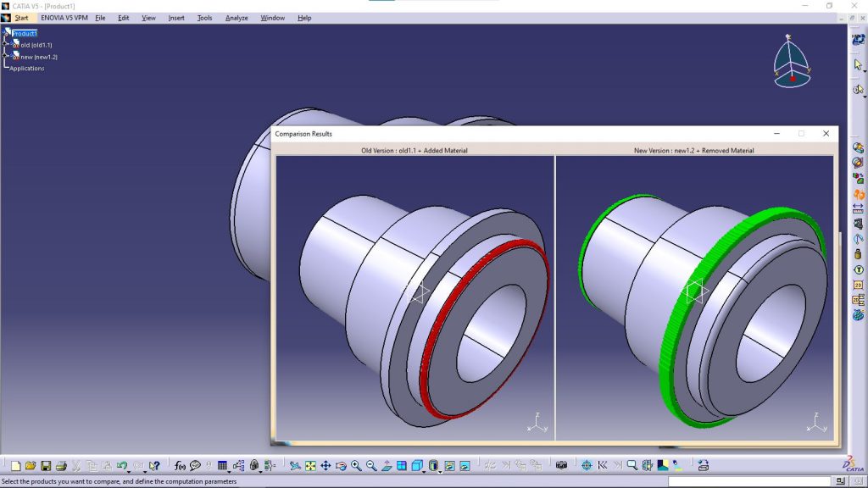Screen dimensions: 868x488
Task: Open the File menu
Action: (x=100, y=18)
